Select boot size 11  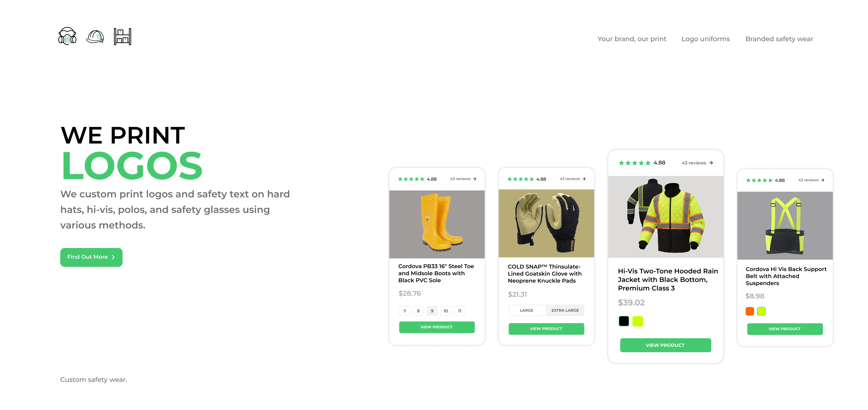pos(460,311)
